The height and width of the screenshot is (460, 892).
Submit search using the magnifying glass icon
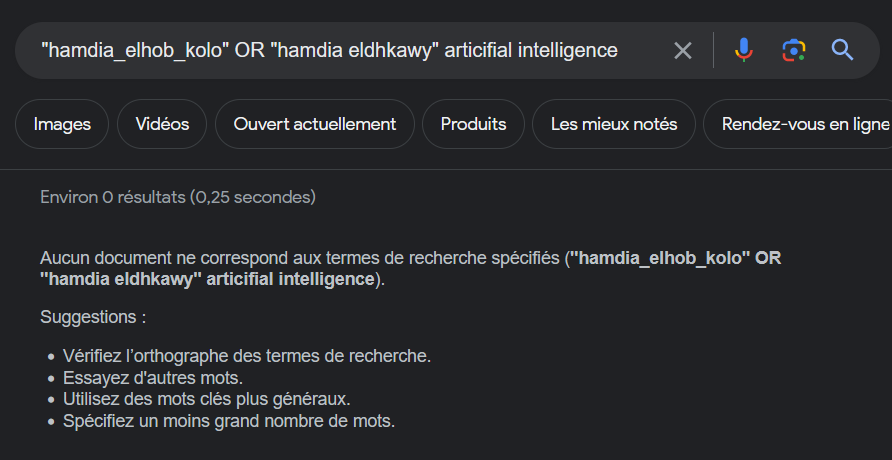(x=843, y=50)
